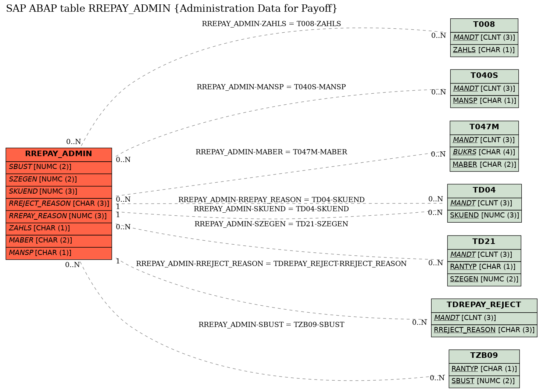This screenshot has width=543, height=392.
Task: Click MANDT field in T008 table
Action: [484, 38]
